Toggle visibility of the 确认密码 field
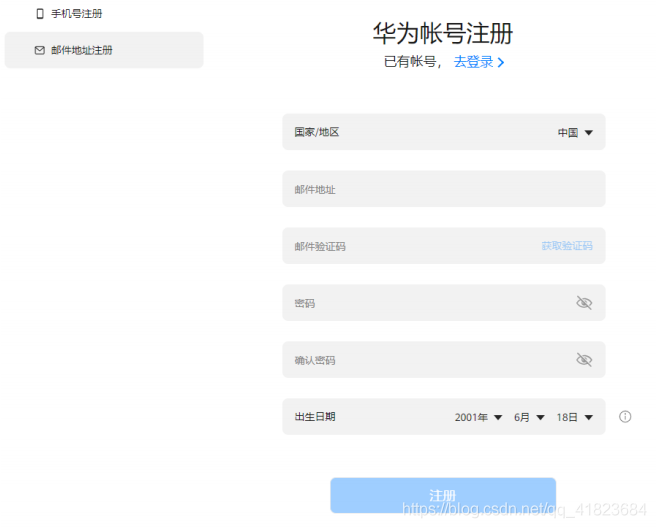The height and width of the screenshot is (528, 656). point(584,360)
